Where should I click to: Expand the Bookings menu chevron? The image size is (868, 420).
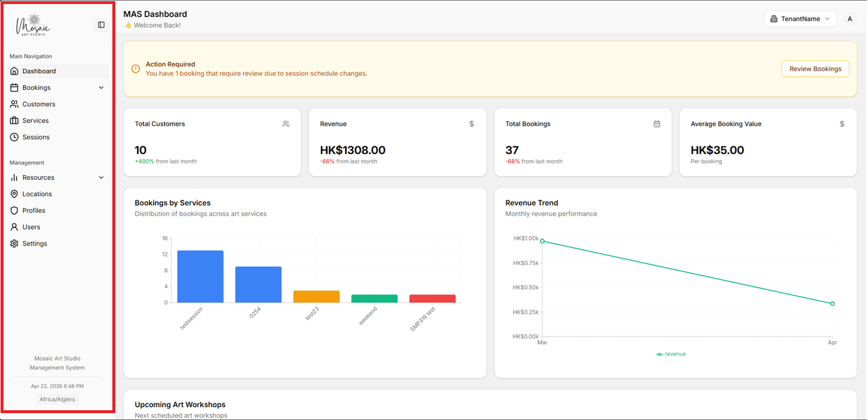point(101,87)
